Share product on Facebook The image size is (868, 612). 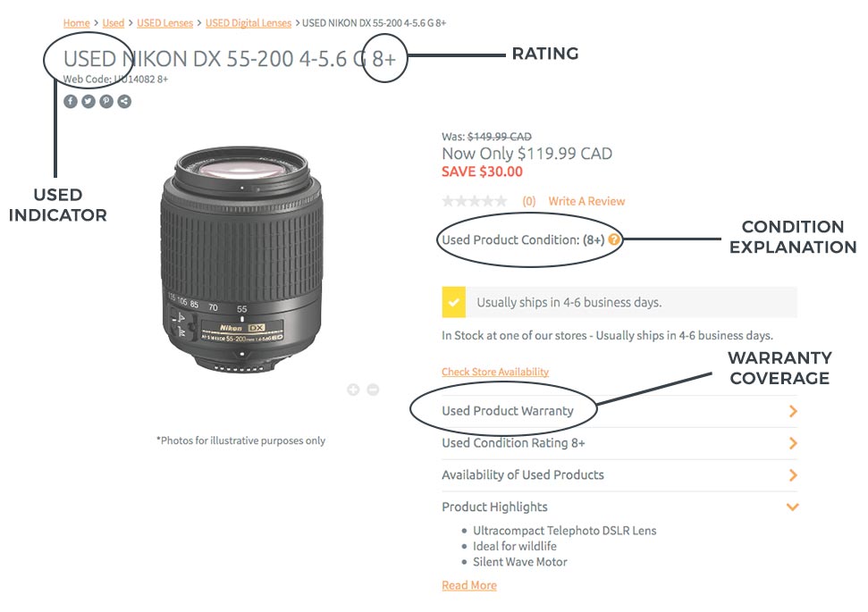point(71,102)
